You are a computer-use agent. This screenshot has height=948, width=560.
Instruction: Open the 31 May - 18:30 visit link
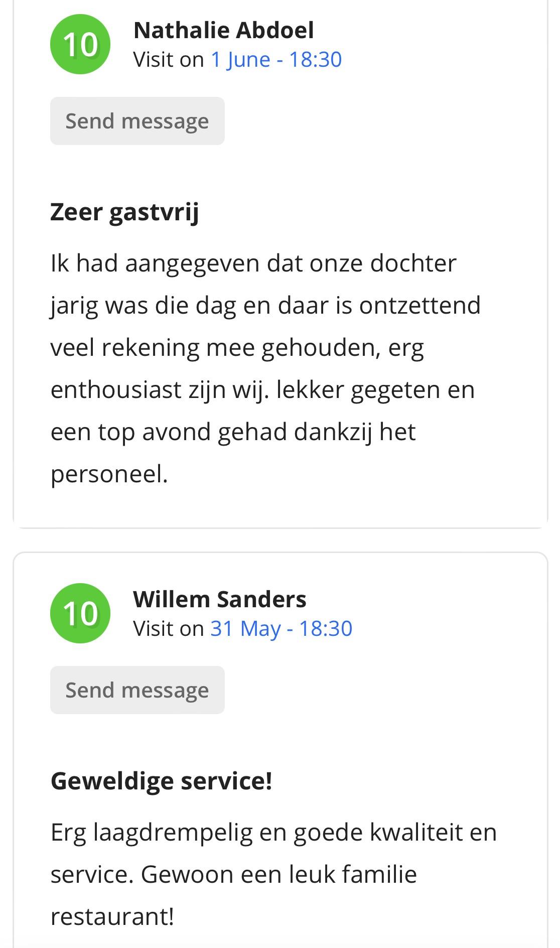point(282,629)
